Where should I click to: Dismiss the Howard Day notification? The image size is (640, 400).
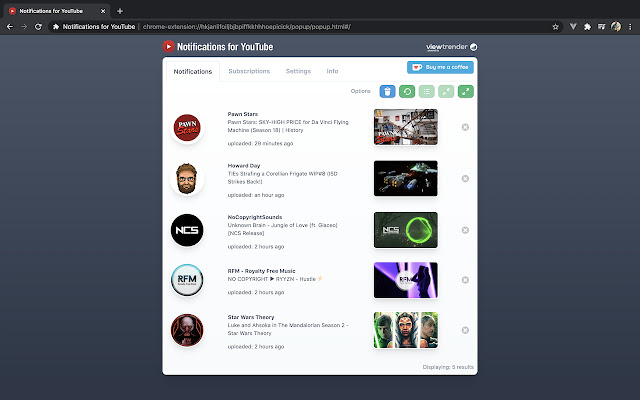click(465, 178)
